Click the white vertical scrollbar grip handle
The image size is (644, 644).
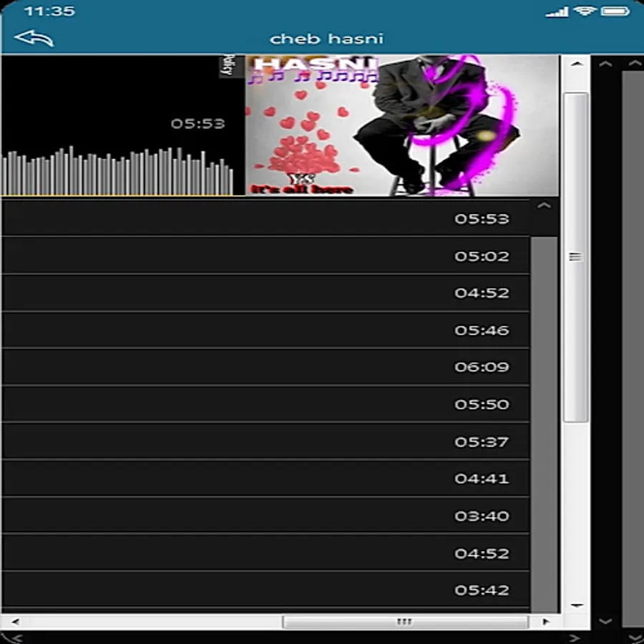[575, 258]
